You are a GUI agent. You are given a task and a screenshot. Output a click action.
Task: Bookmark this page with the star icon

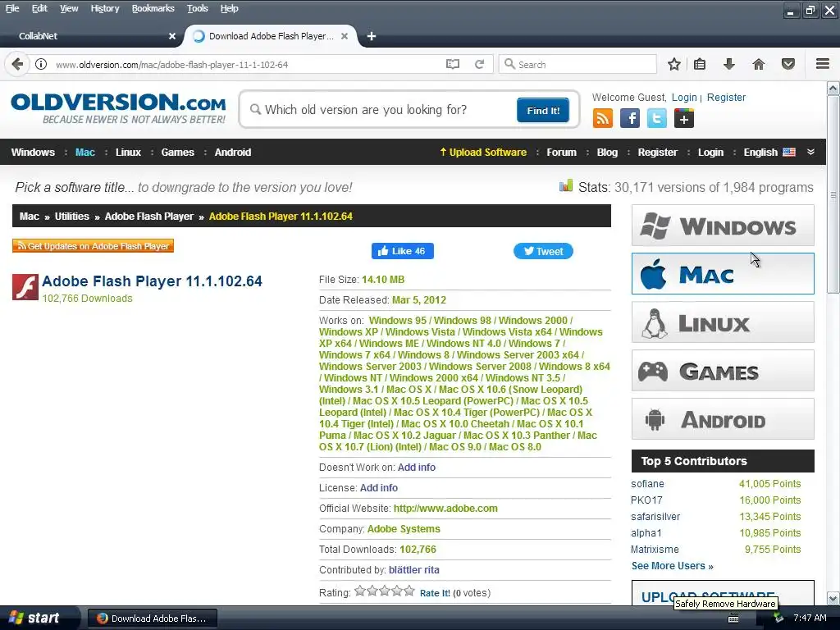point(674,64)
